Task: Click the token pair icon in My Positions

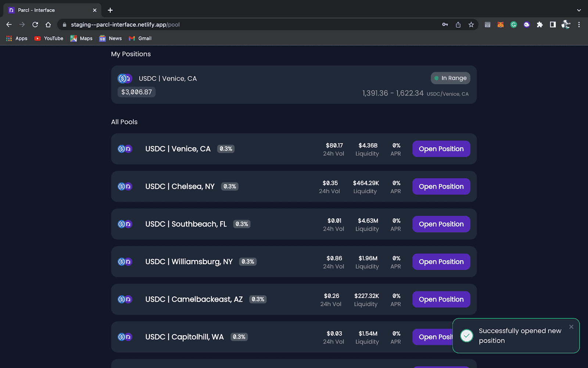Action: (x=125, y=78)
